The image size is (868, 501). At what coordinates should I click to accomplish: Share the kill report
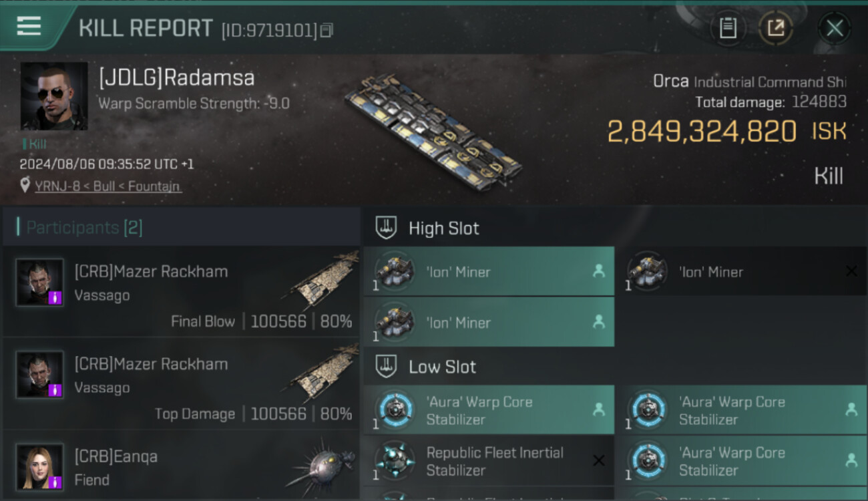pos(775,28)
